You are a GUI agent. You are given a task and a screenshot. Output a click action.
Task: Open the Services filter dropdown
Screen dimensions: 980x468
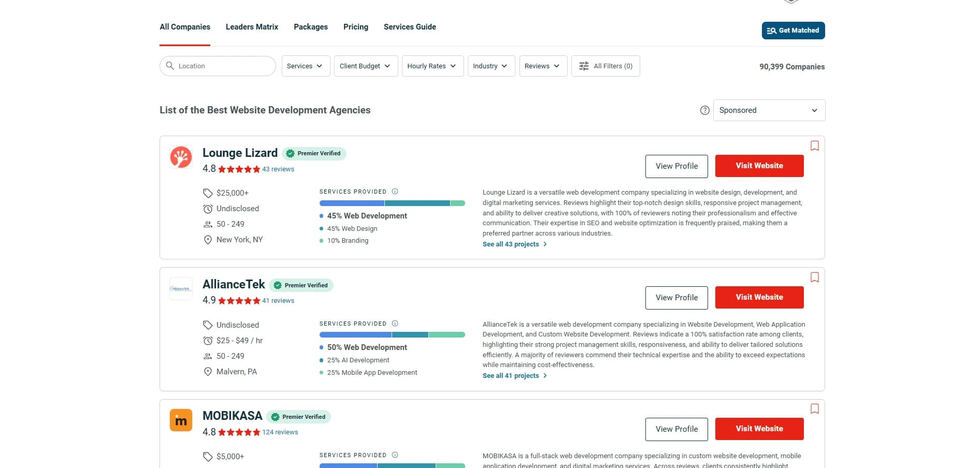click(306, 66)
